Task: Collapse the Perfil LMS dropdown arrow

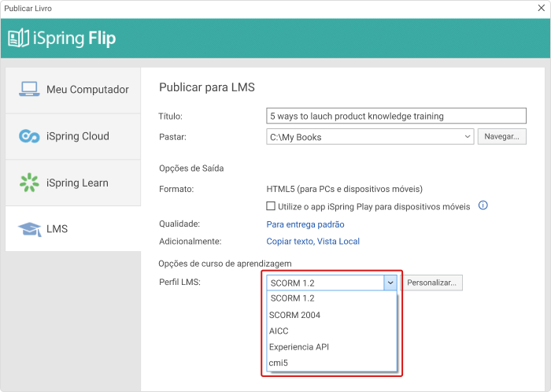Action: click(x=390, y=283)
